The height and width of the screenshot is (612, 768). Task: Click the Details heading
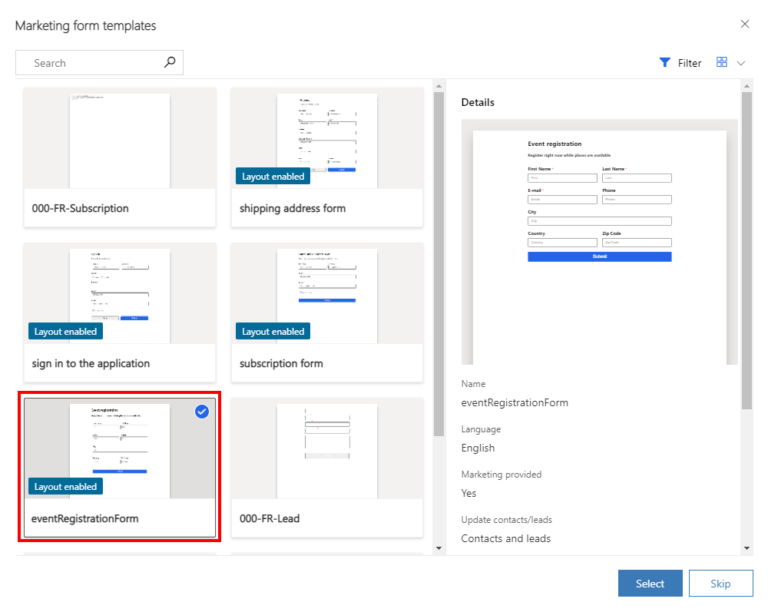click(478, 102)
